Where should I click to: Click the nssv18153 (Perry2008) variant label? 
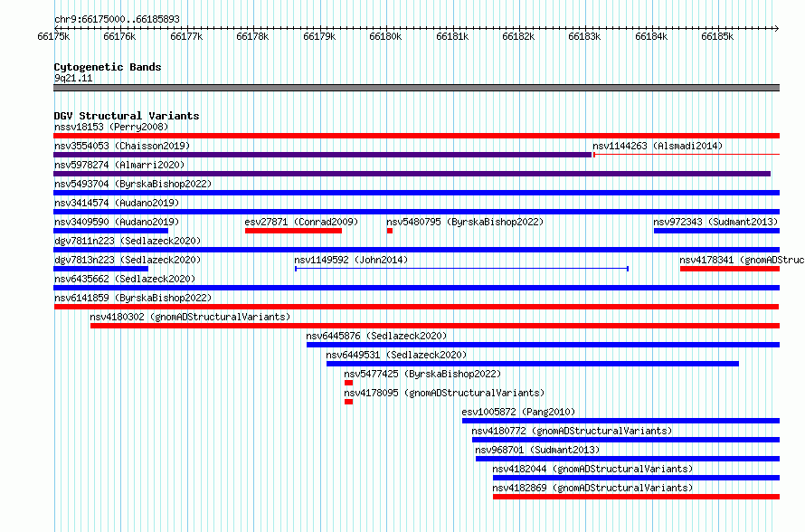[x=111, y=127]
